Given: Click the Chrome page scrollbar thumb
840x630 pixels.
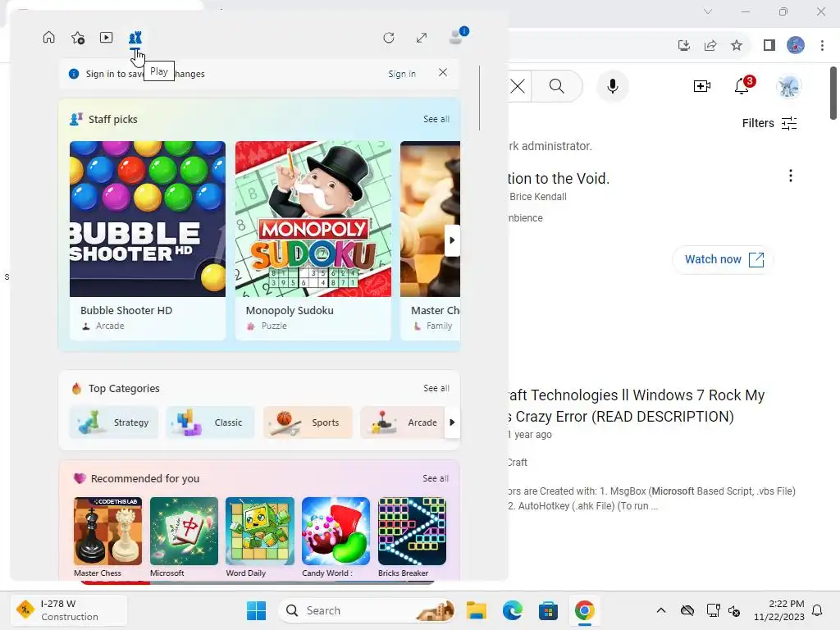Looking at the screenshot, I should point(833,94).
